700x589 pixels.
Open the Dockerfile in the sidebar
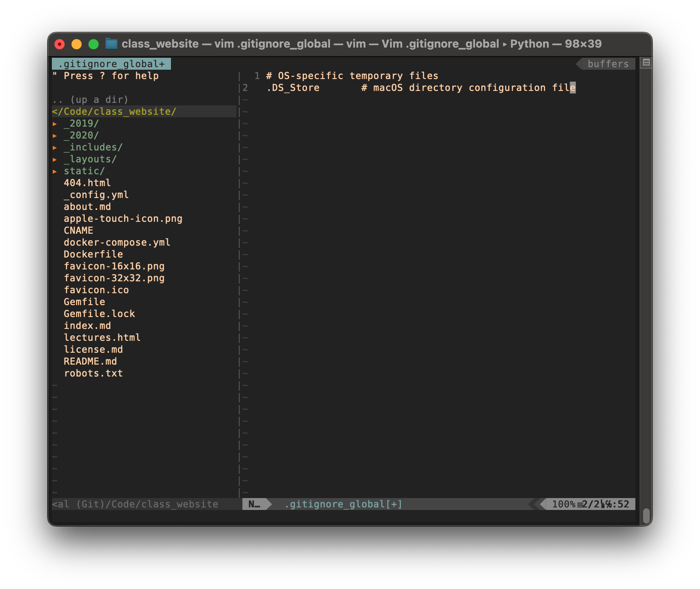(x=93, y=254)
